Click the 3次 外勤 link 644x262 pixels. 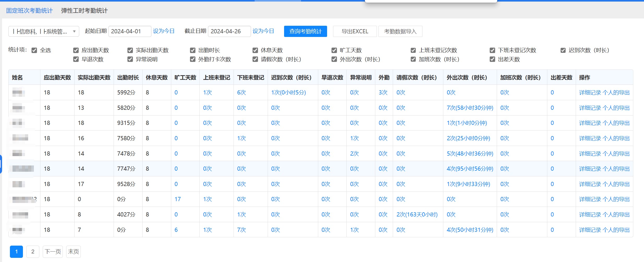point(383,93)
